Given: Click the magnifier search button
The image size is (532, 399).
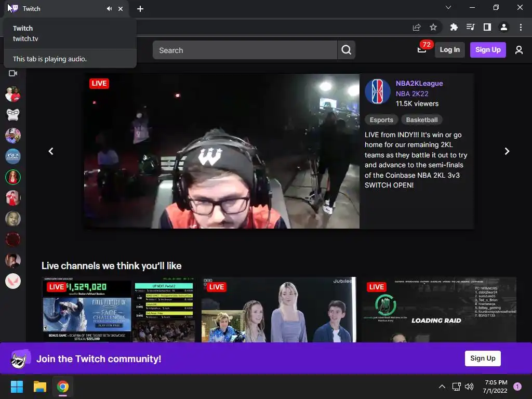Looking at the screenshot, I should [347, 50].
